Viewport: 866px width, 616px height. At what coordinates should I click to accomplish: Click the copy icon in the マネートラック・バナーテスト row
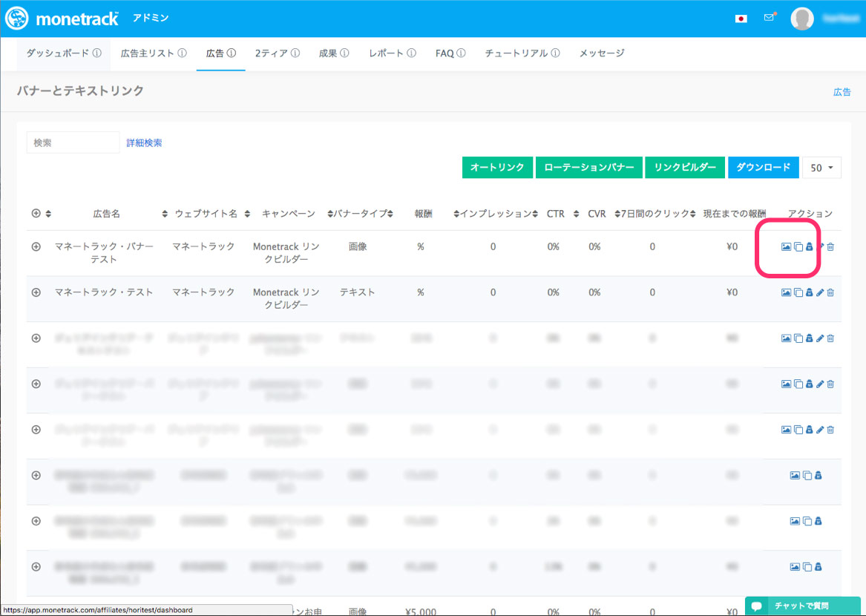[798, 247]
